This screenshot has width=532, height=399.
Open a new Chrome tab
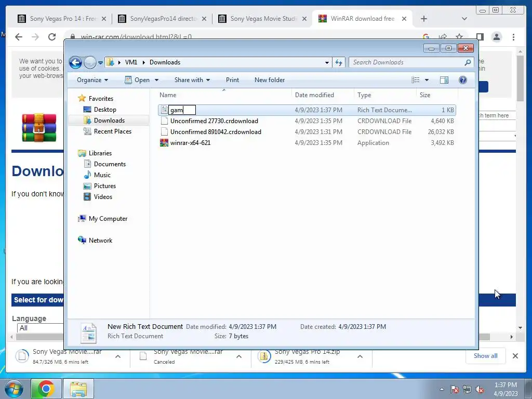(x=424, y=19)
